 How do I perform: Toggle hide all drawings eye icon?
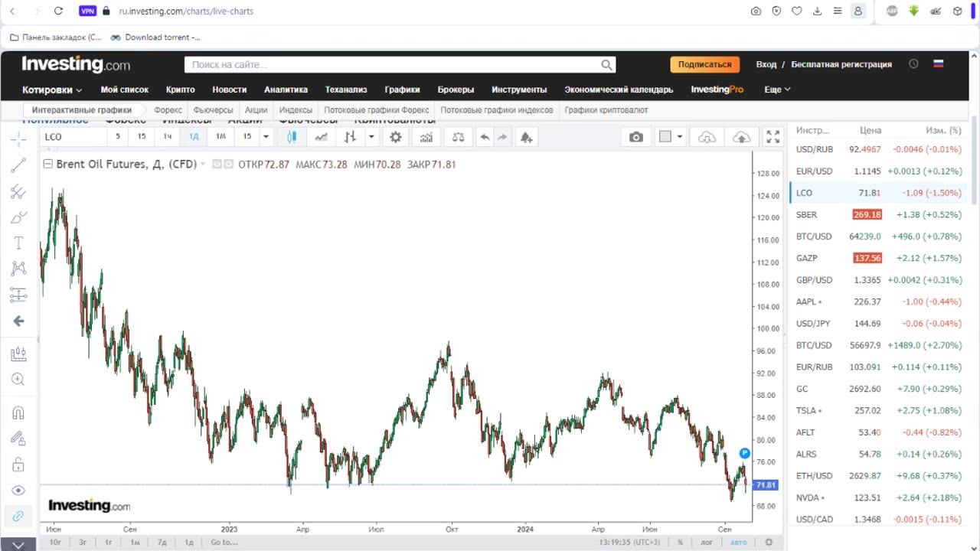[x=18, y=491]
